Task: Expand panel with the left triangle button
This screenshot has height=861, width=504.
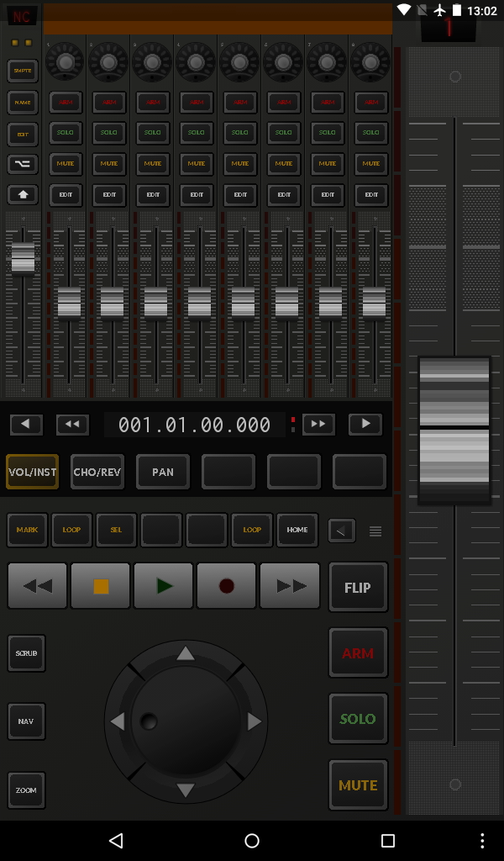Action: click(341, 531)
